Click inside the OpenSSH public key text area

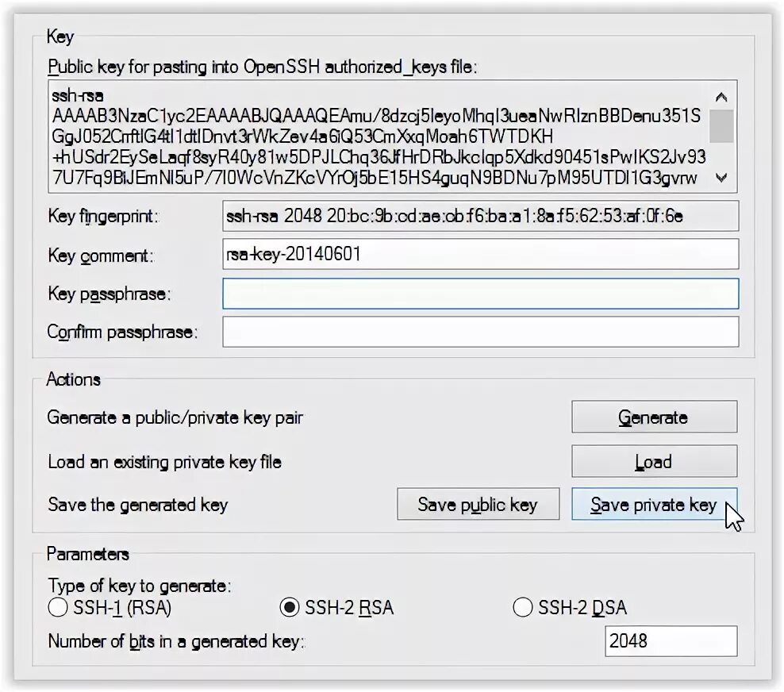tap(379, 136)
